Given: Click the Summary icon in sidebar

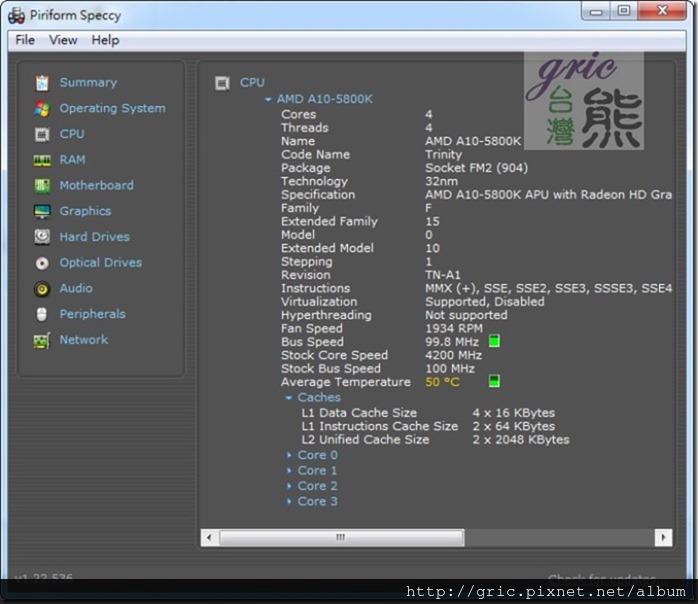Looking at the screenshot, I should (x=42, y=83).
